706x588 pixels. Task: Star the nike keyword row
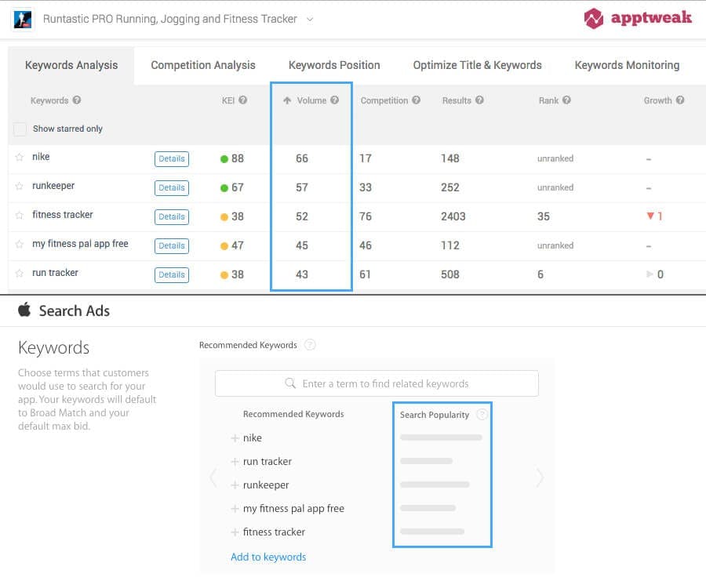20,158
